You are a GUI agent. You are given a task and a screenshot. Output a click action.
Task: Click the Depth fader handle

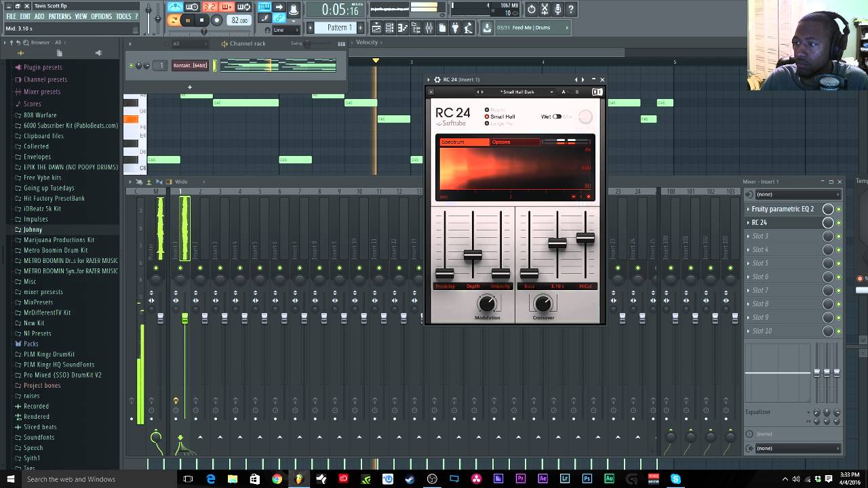click(x=473, y=255)
